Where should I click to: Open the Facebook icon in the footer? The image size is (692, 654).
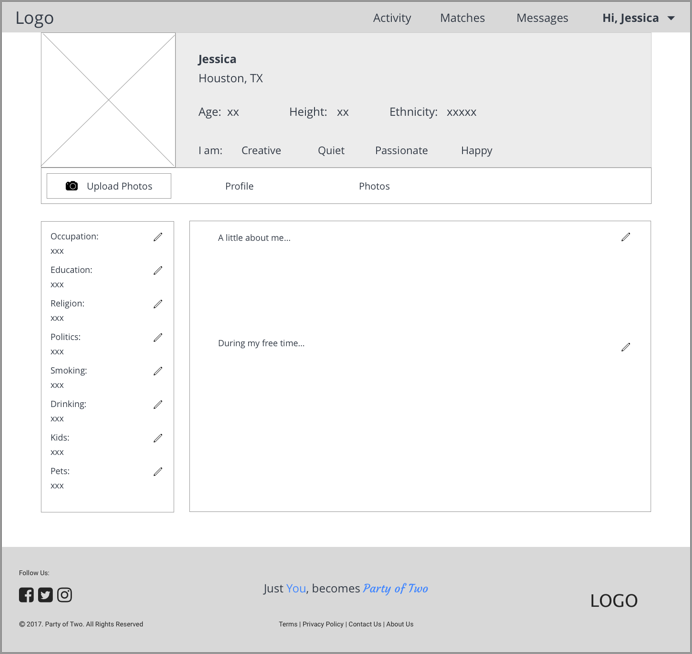click(26, 595)
